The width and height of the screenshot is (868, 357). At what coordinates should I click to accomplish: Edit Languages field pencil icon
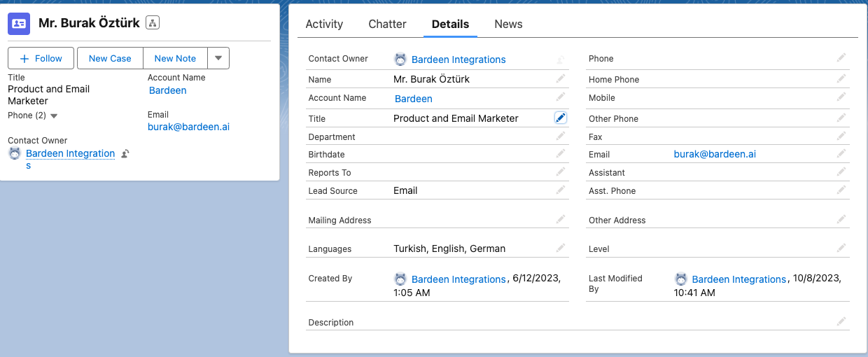pos(561,248)
